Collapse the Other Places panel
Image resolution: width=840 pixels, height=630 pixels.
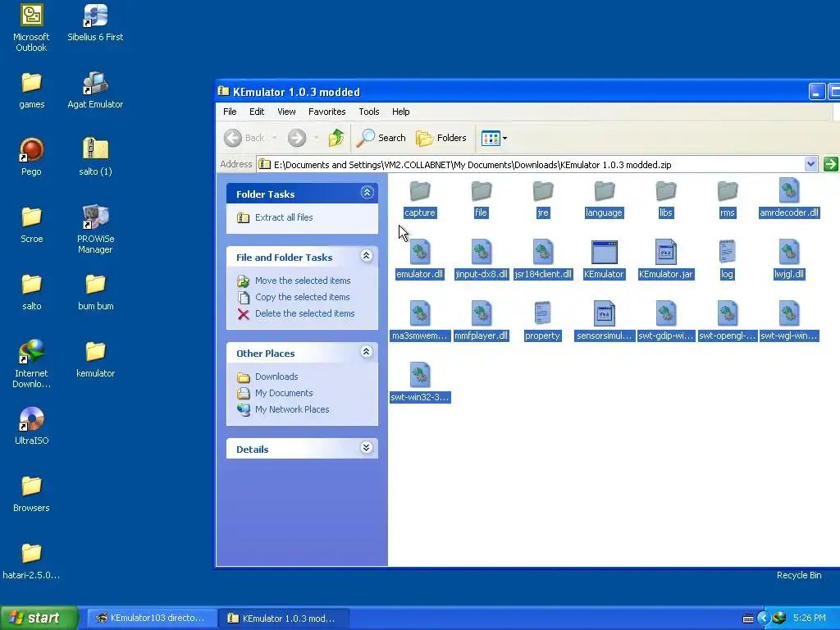(367, 351)
